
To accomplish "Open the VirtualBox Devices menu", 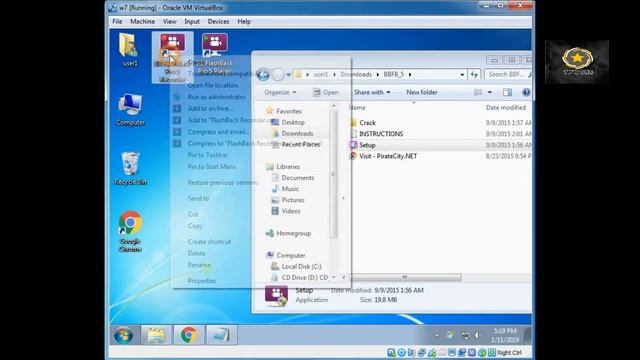I will pos(218,22).
